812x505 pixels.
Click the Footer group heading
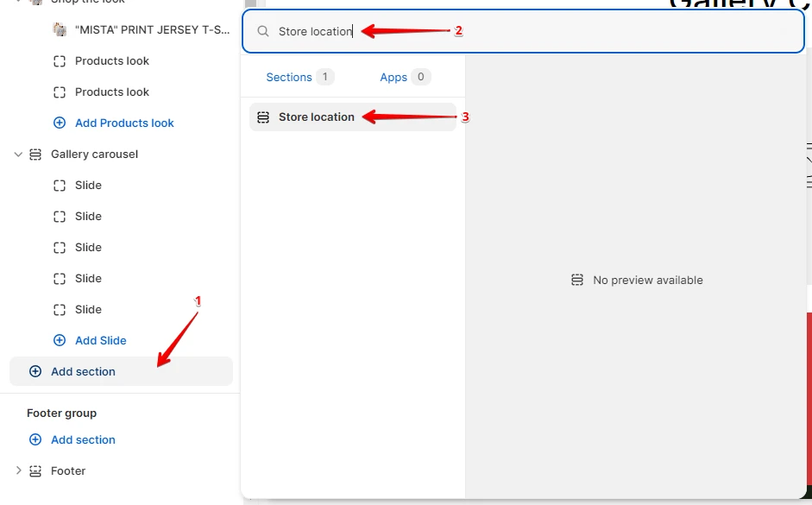pos(61,413)
